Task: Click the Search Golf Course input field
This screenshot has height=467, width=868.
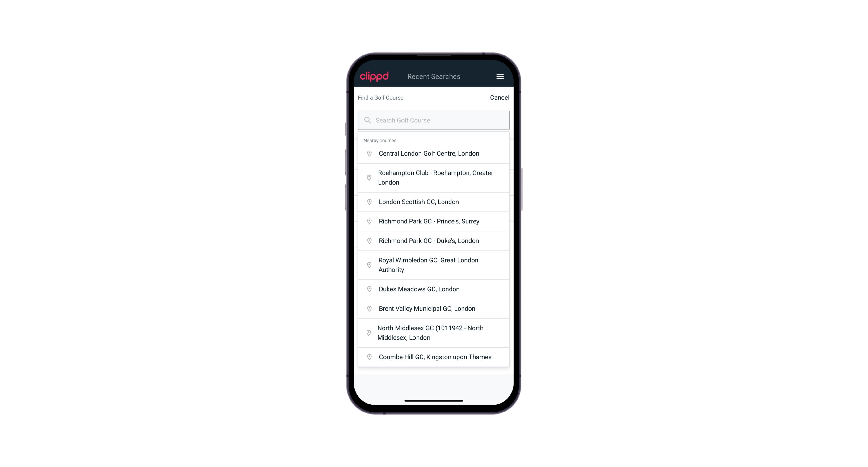Action: (434, 120)
